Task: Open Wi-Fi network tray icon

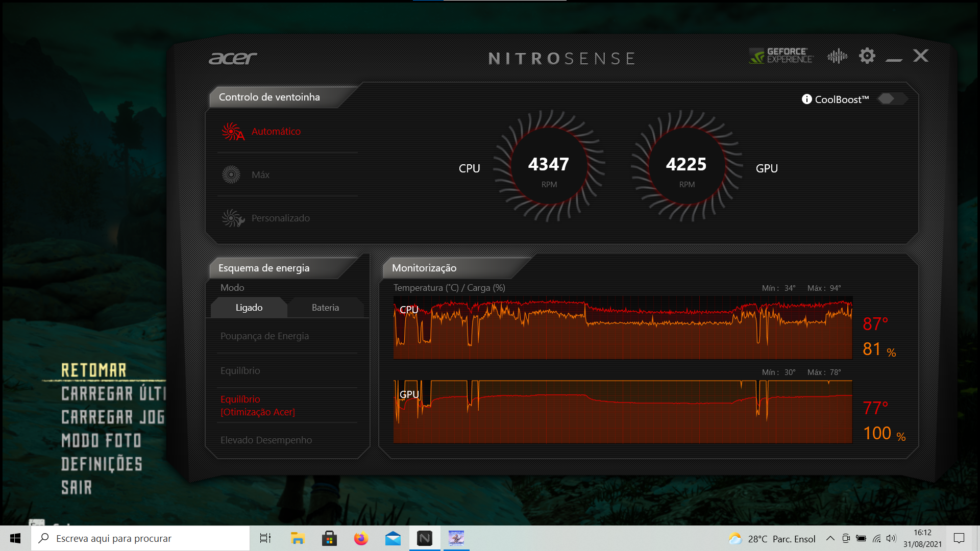Action: point(876,538)
